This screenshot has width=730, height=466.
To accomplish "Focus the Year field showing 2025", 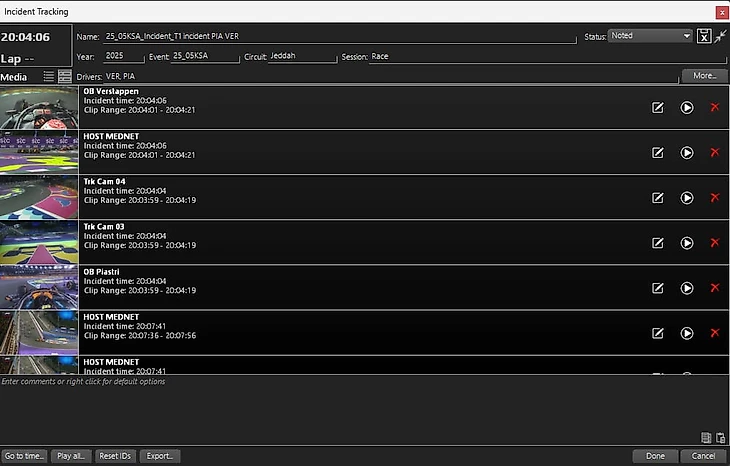I will (123, 56).
